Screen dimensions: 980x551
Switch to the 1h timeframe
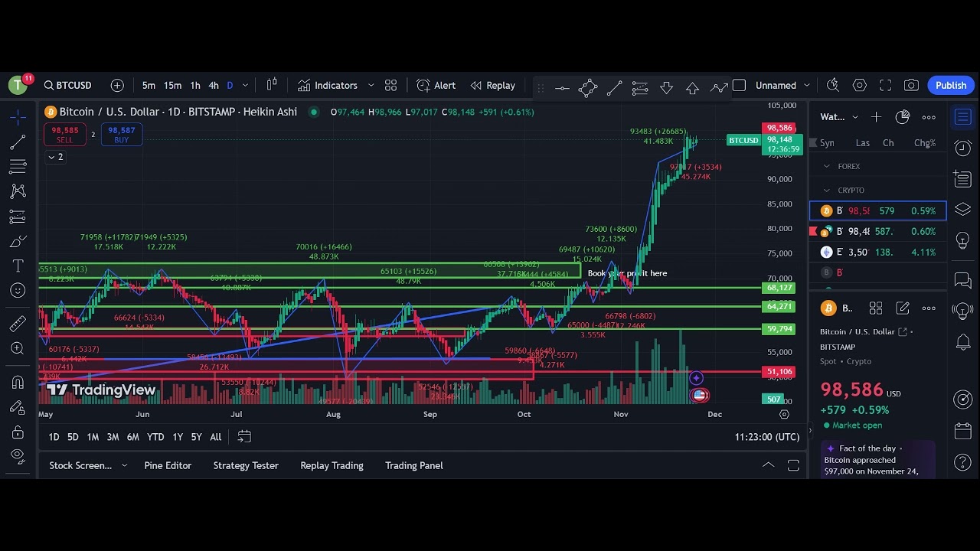click(x=195, y=86)
